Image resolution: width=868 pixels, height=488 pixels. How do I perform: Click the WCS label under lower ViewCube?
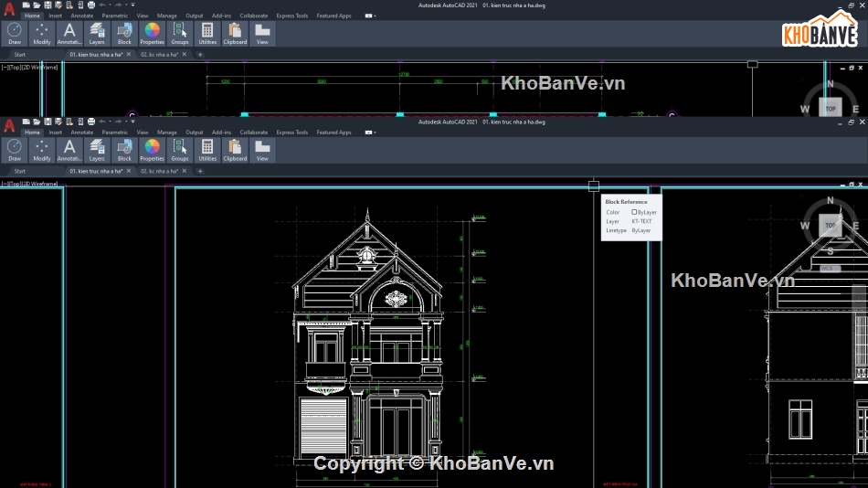click(830, 268)
